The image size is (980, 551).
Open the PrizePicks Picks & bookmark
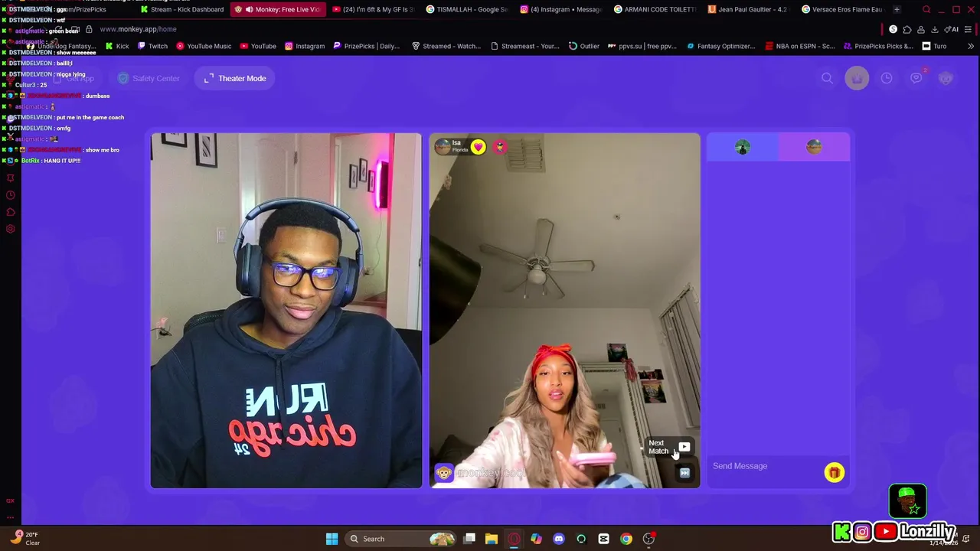coord(877,46)
